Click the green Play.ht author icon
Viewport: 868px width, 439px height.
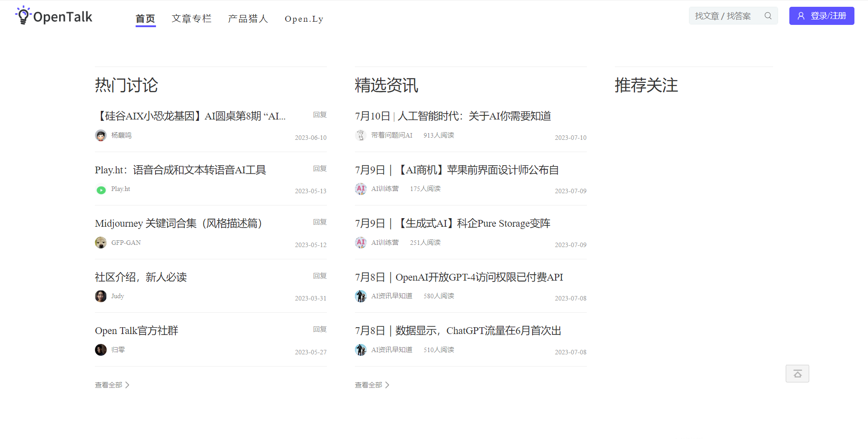pos(101,190)
